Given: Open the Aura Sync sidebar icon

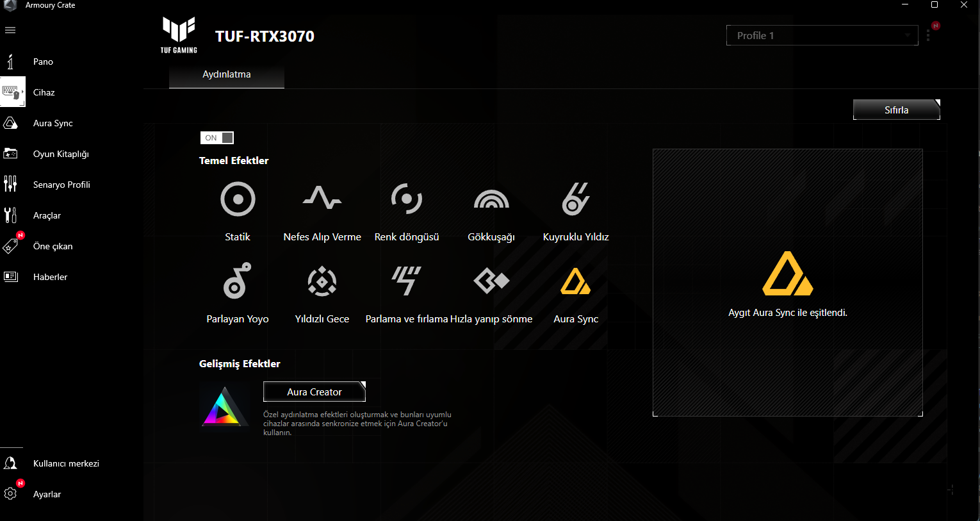Looking at the screenshot, I should [10, 123].
